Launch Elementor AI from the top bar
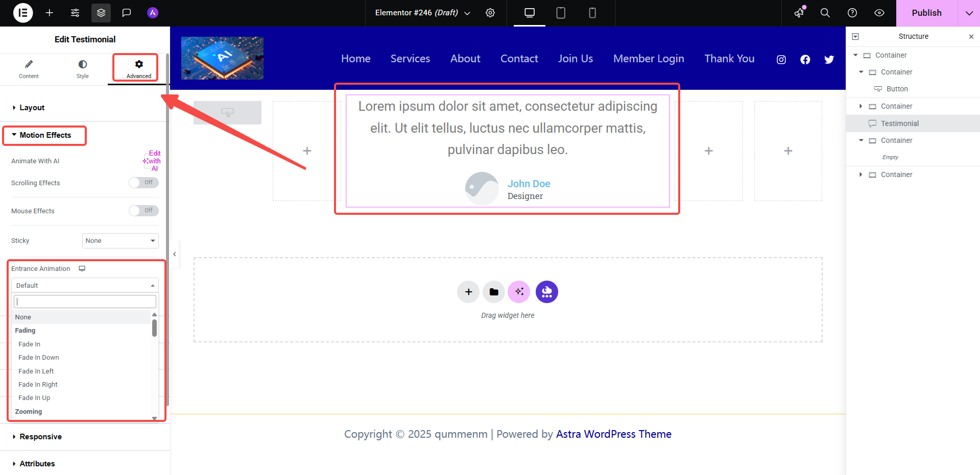The width and height of the screenshot is (980, 475). point(152,13)
